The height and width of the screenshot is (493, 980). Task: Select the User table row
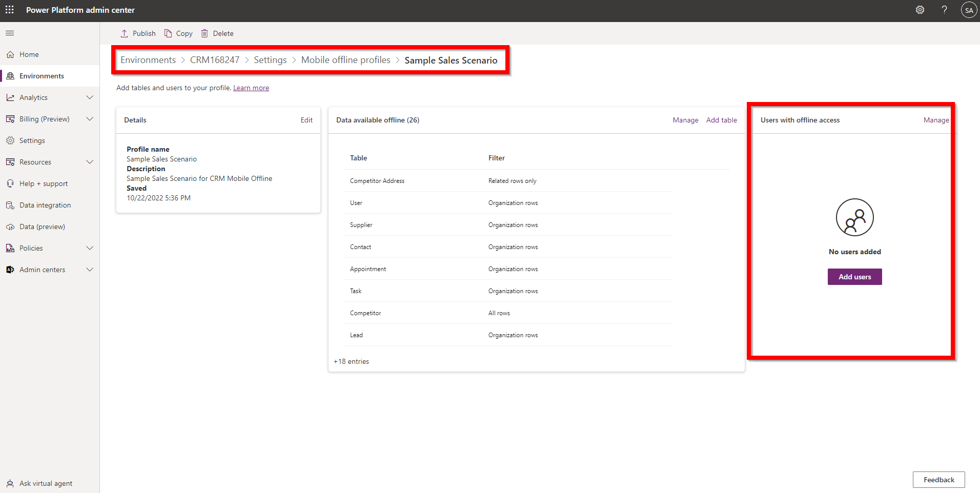(508, 202)
